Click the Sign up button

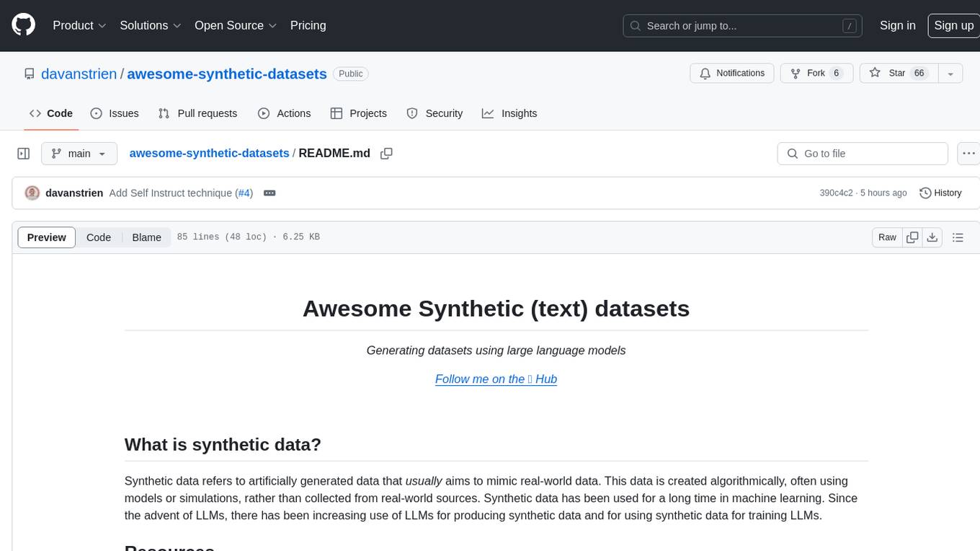tap(953, 25)
